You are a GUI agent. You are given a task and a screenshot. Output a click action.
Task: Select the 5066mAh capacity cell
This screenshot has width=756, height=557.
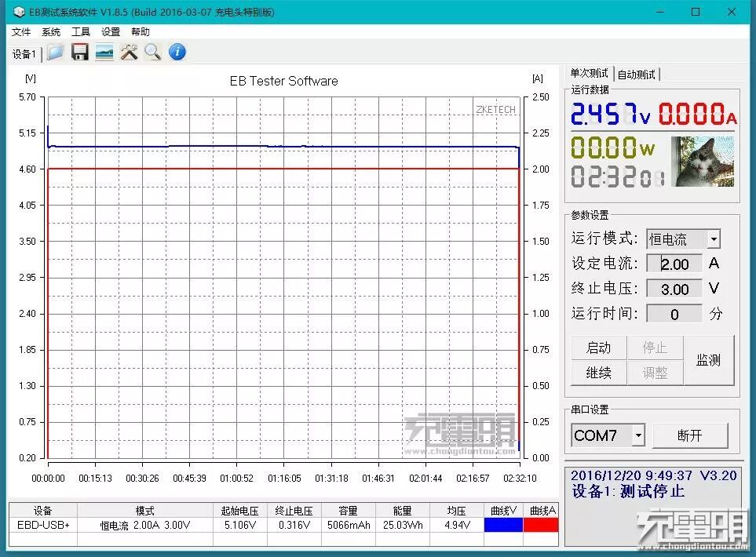click(348, 525)
